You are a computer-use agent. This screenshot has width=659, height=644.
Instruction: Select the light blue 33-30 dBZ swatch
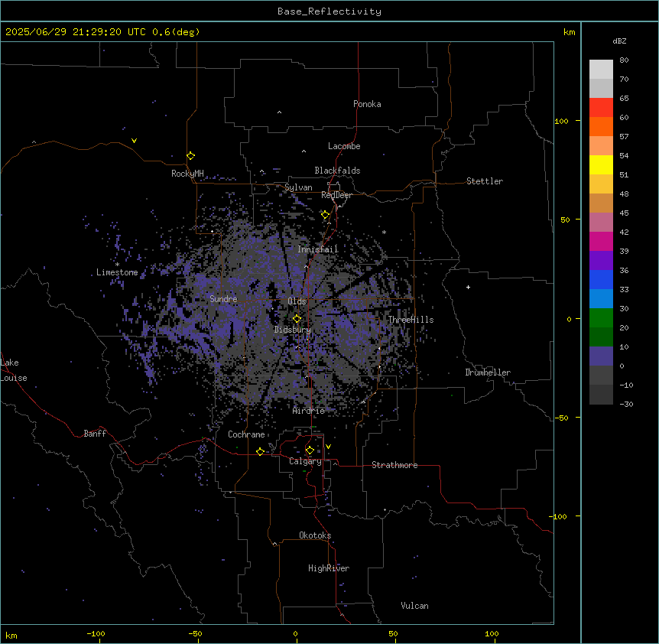pos(601,298)
